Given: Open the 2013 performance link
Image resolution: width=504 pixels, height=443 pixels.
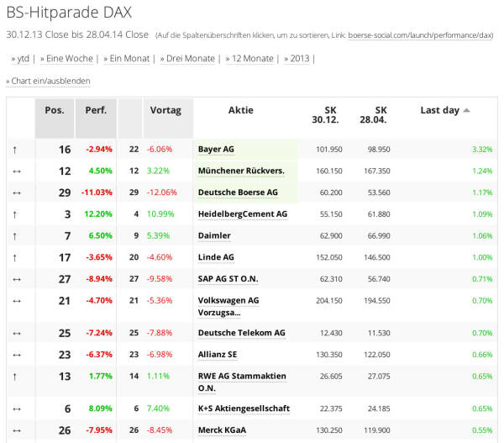Looking at the screenshot, I should coord(299,58).
